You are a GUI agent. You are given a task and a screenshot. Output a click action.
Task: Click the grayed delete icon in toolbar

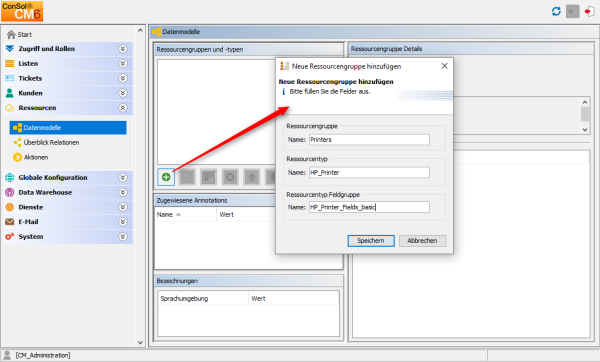tap(230, 177)
